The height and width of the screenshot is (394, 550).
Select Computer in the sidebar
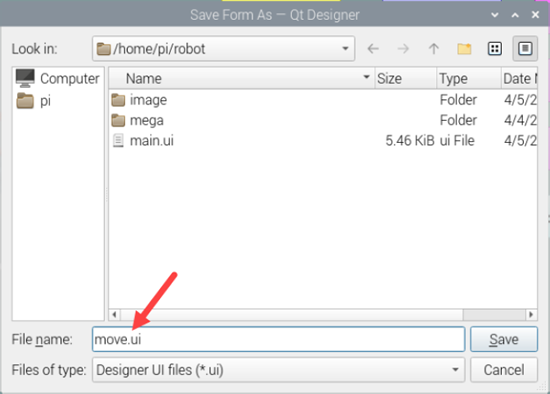[x=58, y=79]
